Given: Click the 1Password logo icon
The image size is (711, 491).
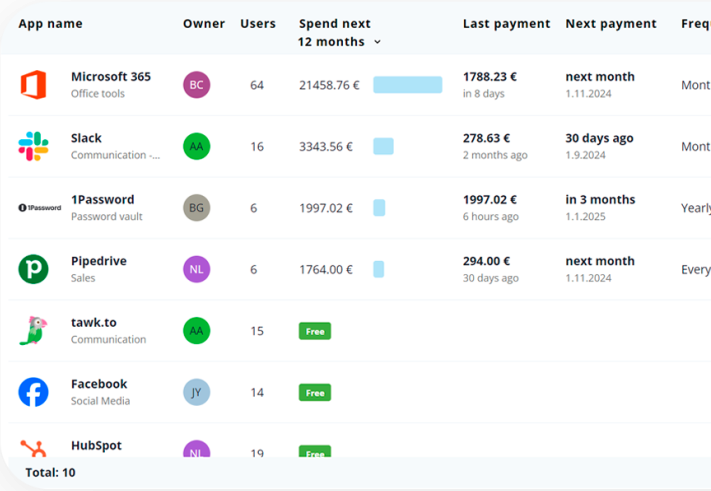Looking at the screenshot, I should pyautogui.click(x=39, y=208).
